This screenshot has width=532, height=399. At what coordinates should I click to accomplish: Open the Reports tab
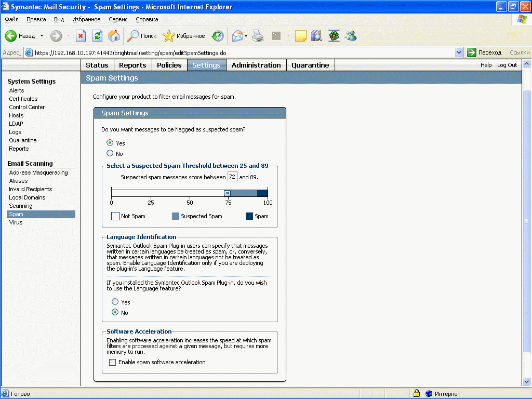(x=132, y=65)
